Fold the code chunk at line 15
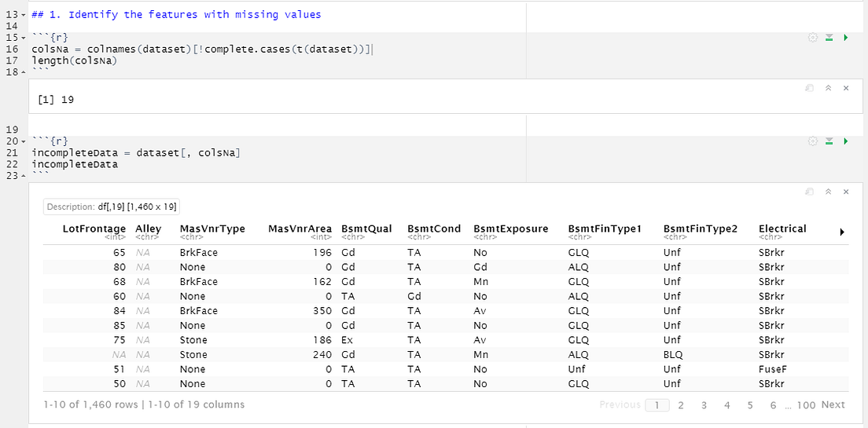 tap(23, 38)
